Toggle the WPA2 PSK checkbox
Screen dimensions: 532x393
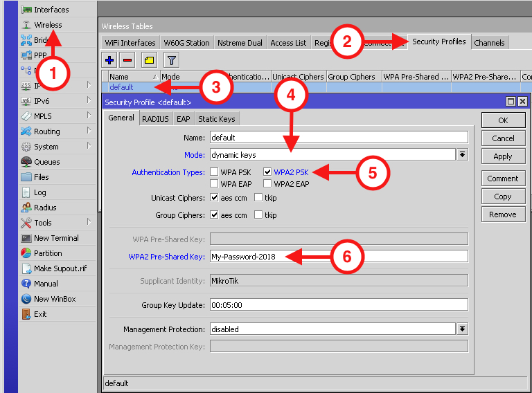click(267, 172)
